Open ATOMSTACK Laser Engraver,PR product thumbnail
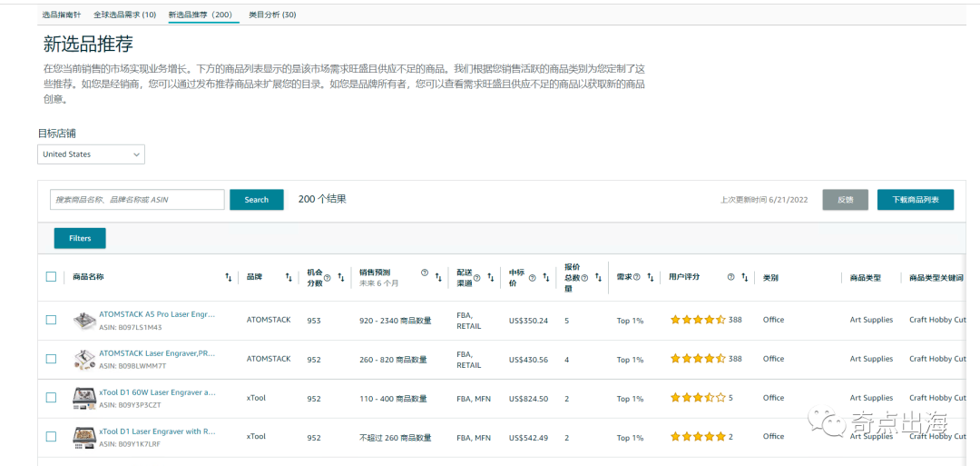The image size is (980, 466). pos(83,359)
